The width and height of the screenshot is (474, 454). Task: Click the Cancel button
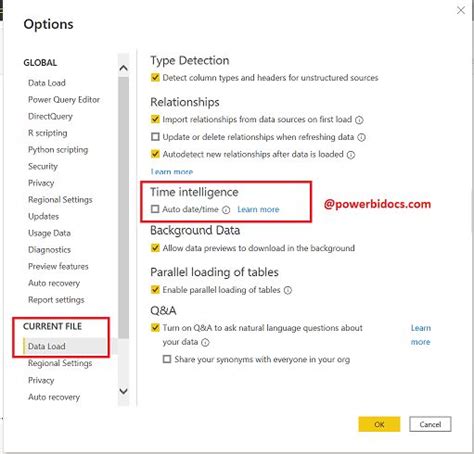[430, 424]
